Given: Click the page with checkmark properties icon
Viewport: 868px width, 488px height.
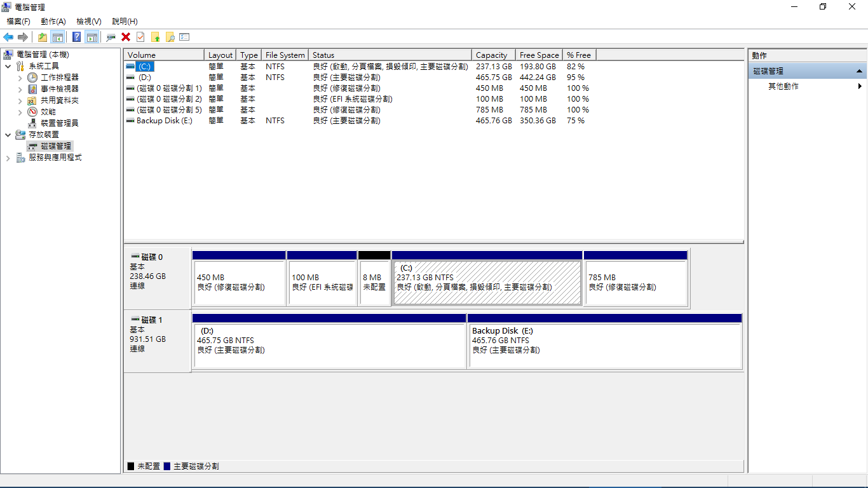Looking at the screenshot, I should click(x=140, y=37).
